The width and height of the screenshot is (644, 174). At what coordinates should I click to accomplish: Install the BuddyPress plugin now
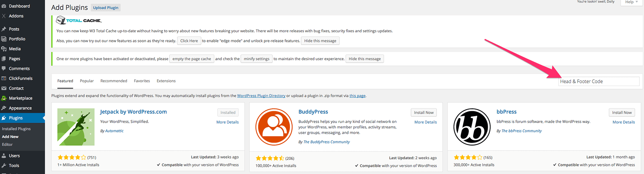click(424, 113)
